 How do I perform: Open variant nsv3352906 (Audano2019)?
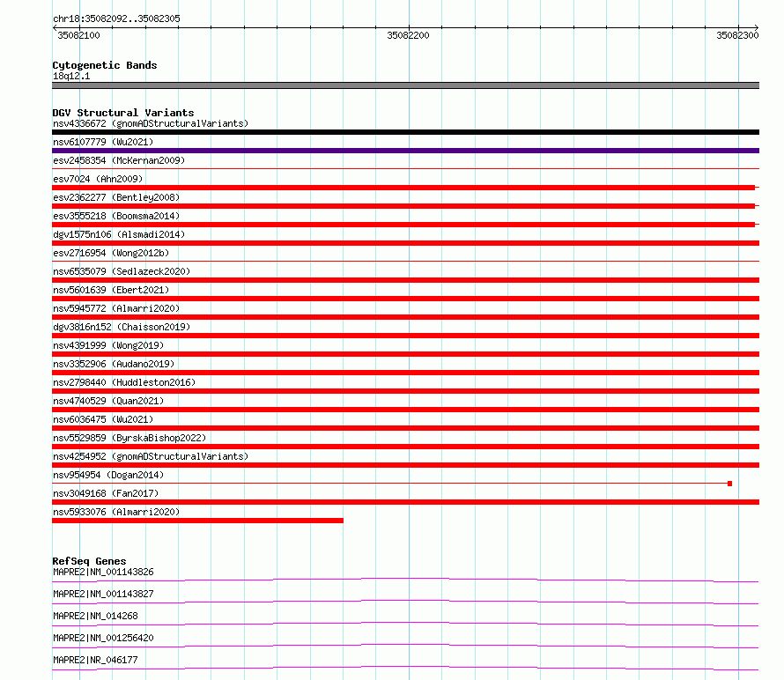tap(114, 364)
